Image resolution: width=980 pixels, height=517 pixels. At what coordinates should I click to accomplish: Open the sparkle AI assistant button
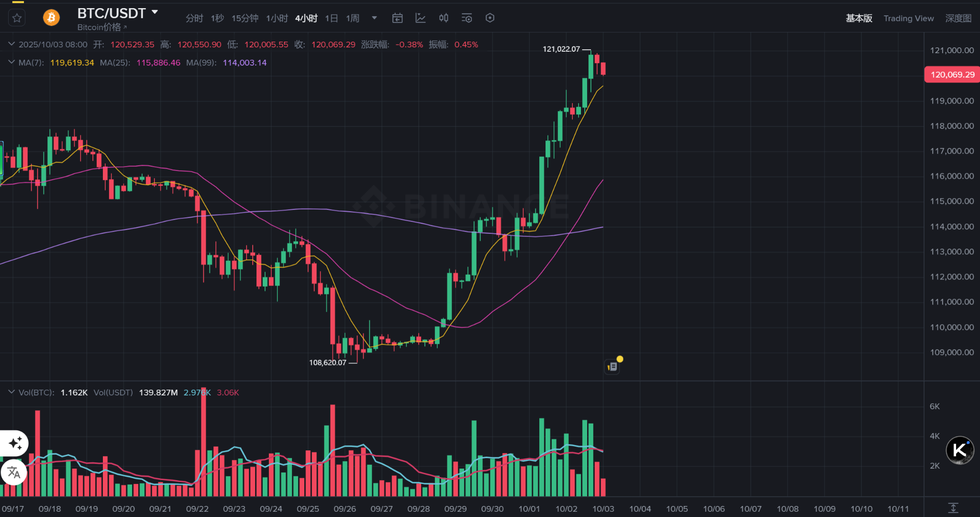(15, 443)
